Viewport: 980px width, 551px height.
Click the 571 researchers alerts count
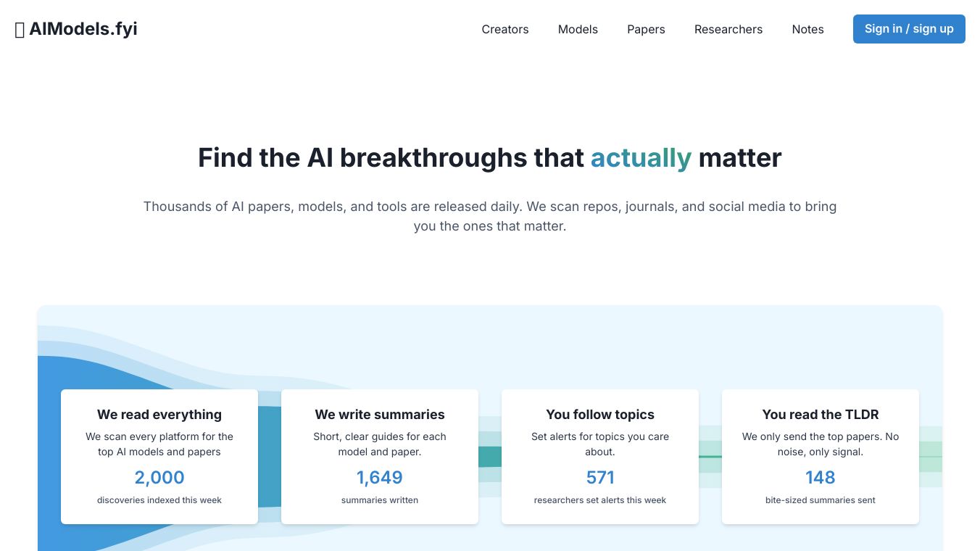600,478
